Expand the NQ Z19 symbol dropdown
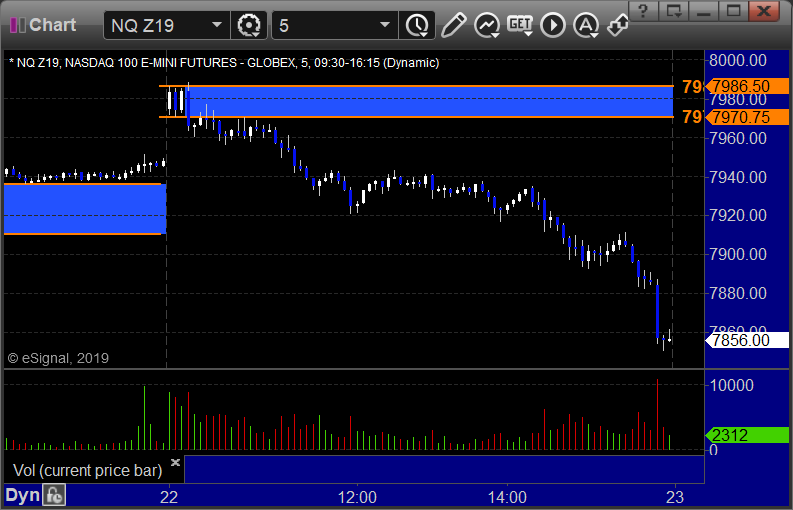This screenshot has width=793, height=510. [x=216, y=25]
